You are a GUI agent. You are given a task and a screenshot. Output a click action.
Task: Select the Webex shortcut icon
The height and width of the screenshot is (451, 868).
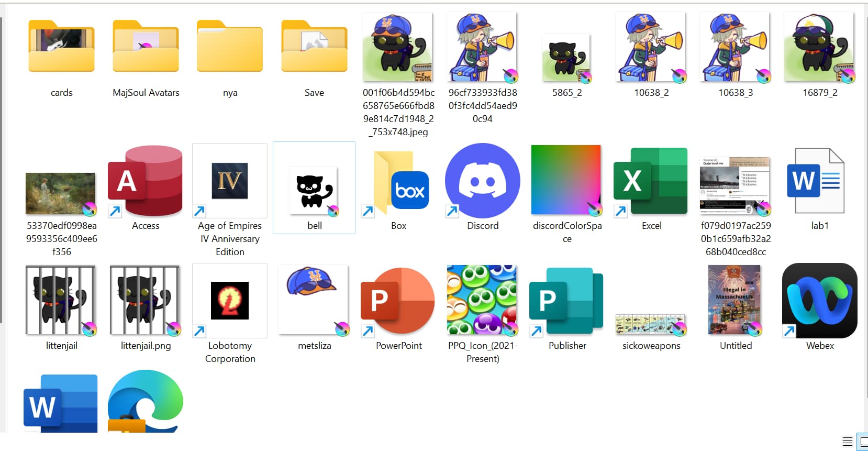point(820,301)
